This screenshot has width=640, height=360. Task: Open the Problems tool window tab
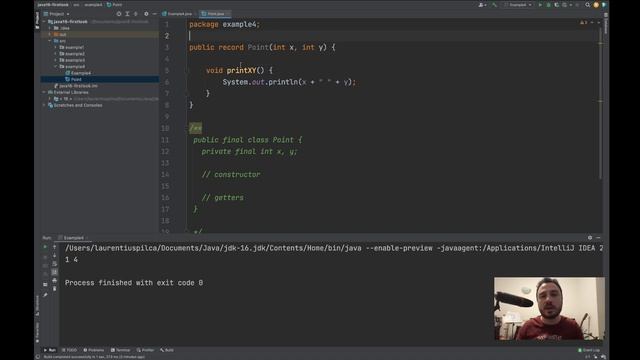click(x=93, y=350)
